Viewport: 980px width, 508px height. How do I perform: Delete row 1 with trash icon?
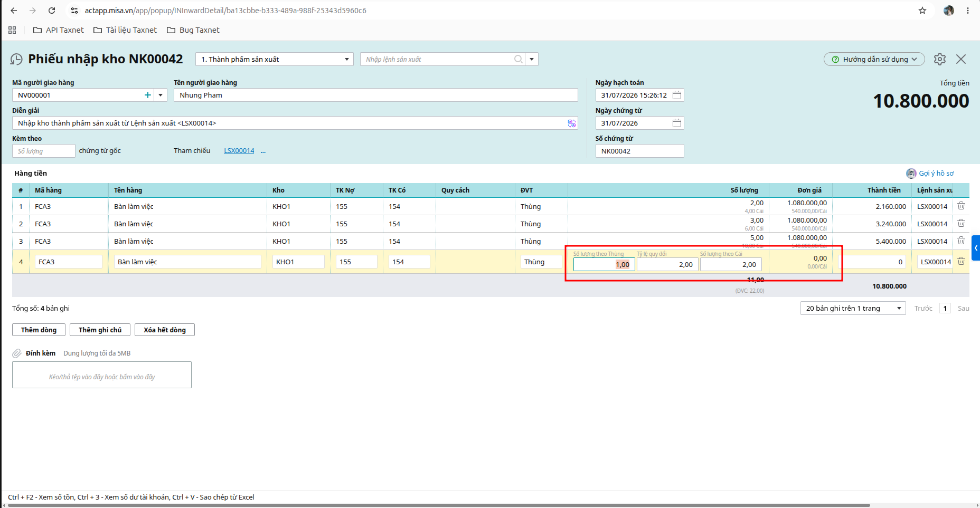tap(961, 206)
